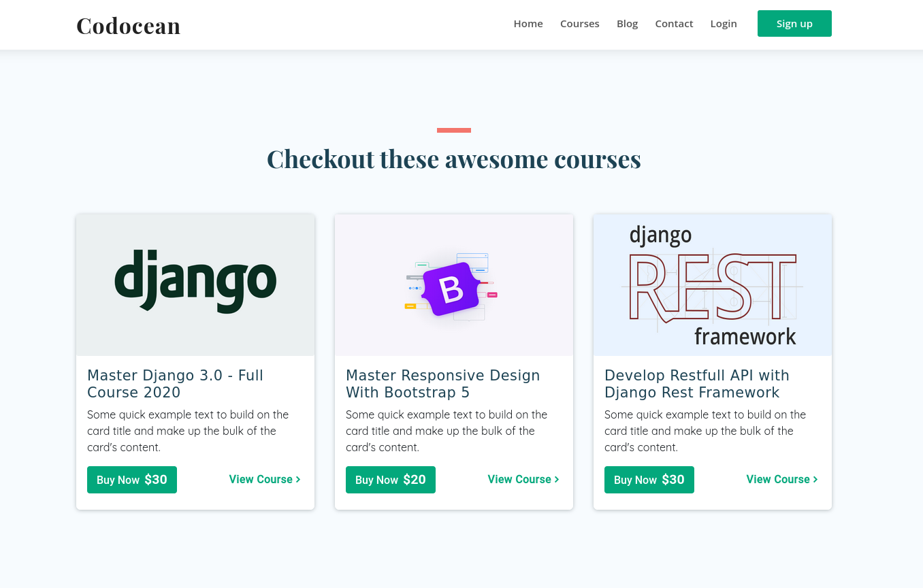Buy the Django Rest Framework course for $30
The height and width of the screenshot is (588, 923).
(649, 480)
